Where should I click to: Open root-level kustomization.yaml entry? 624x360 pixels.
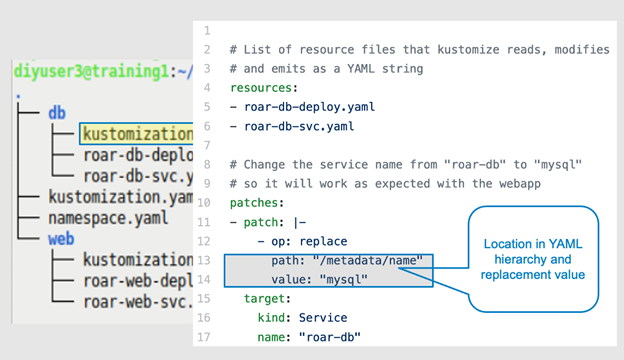(x=121, y=197)
